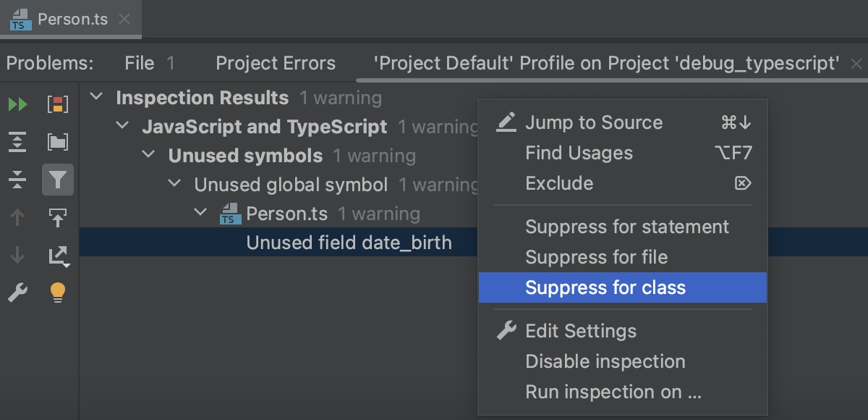Run the fix-all double green arrow icon
The width and height of the screenshot is (868, 420).
click(18, 105)
